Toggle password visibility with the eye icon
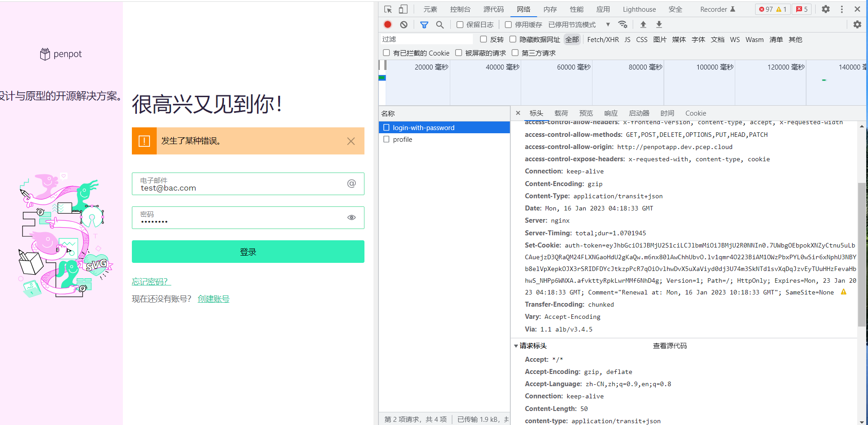 coord(351,217)
